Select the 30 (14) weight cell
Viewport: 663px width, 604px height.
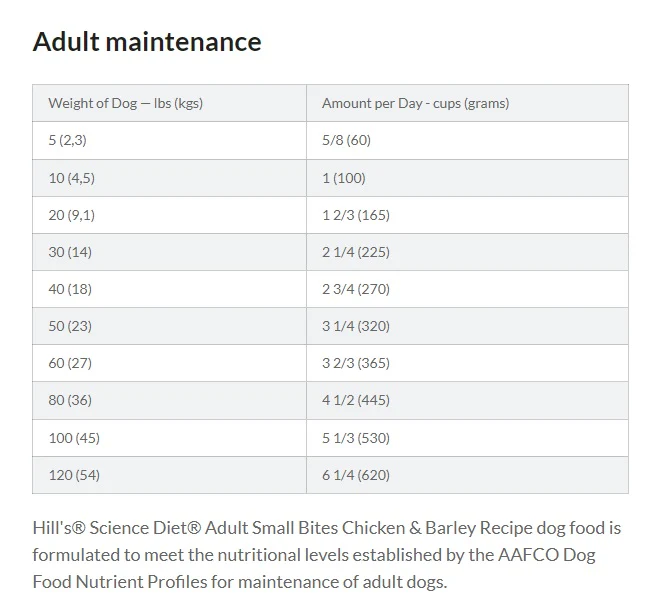pos(169,252)
